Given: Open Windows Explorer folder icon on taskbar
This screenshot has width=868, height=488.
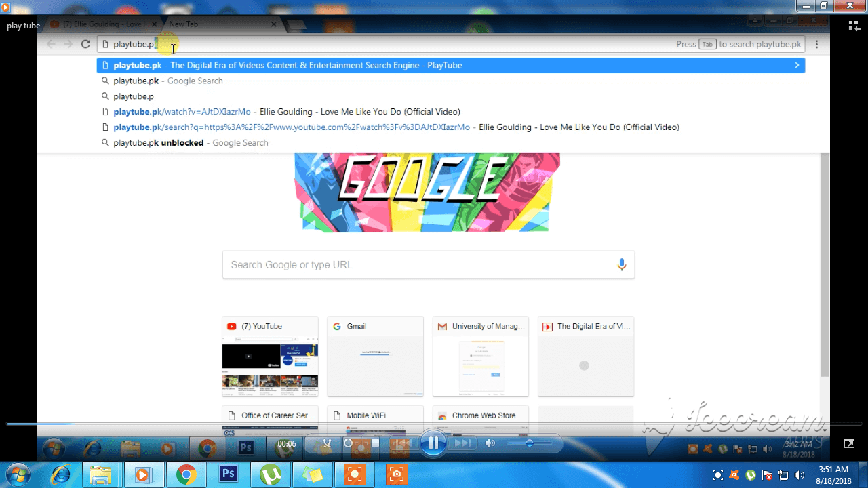Looking at the screenshot, I should (100, 474).
